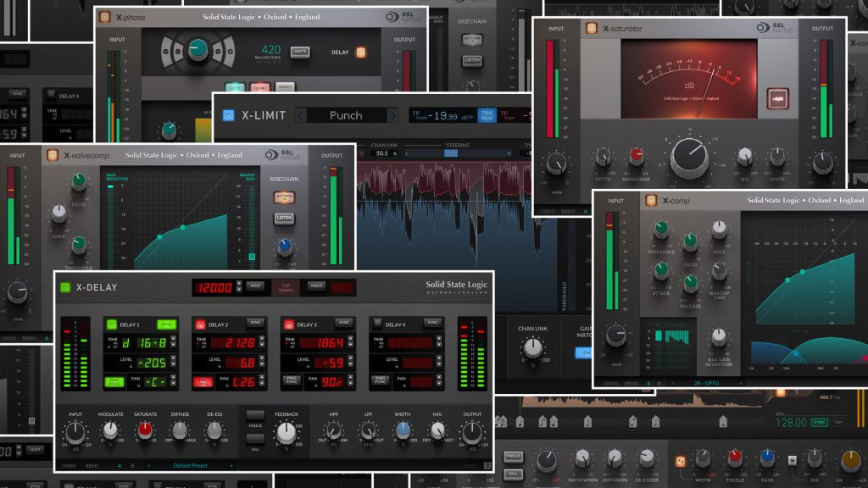Enable Sync on Delay 3
The height and width of the screenshot is (488, 868).
pyautogui.click(x=344, y=323)
